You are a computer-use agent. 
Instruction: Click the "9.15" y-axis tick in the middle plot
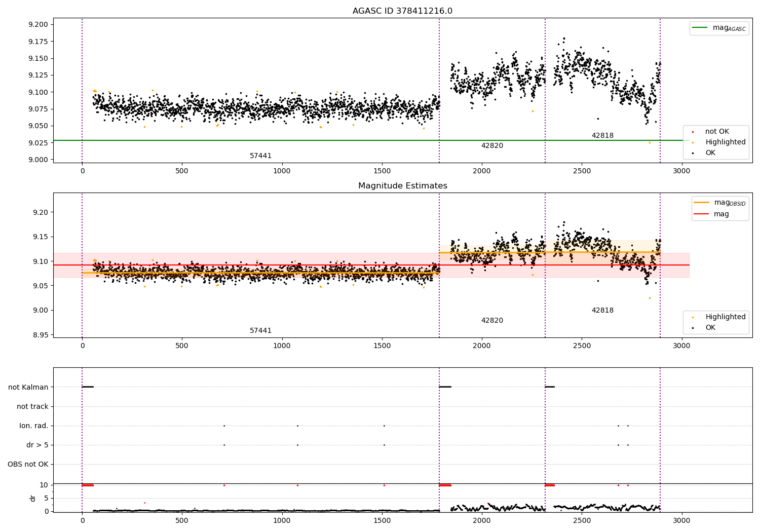point(40,237)
